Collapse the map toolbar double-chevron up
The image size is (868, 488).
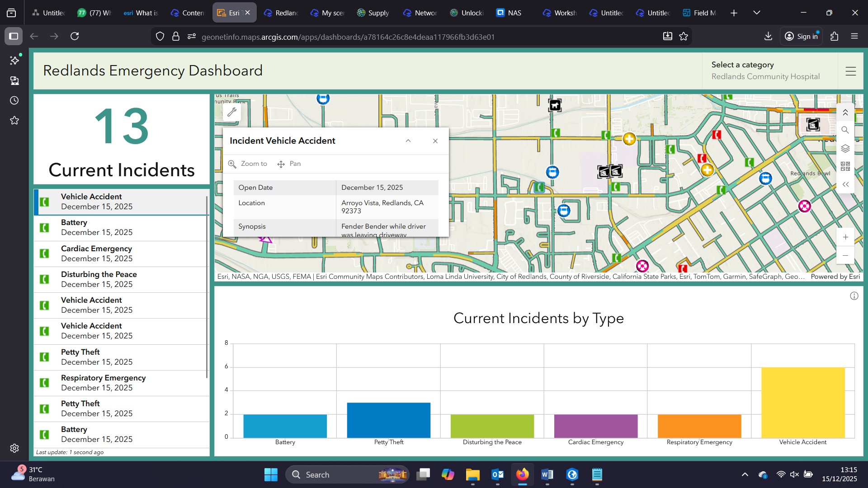[845, 112]
